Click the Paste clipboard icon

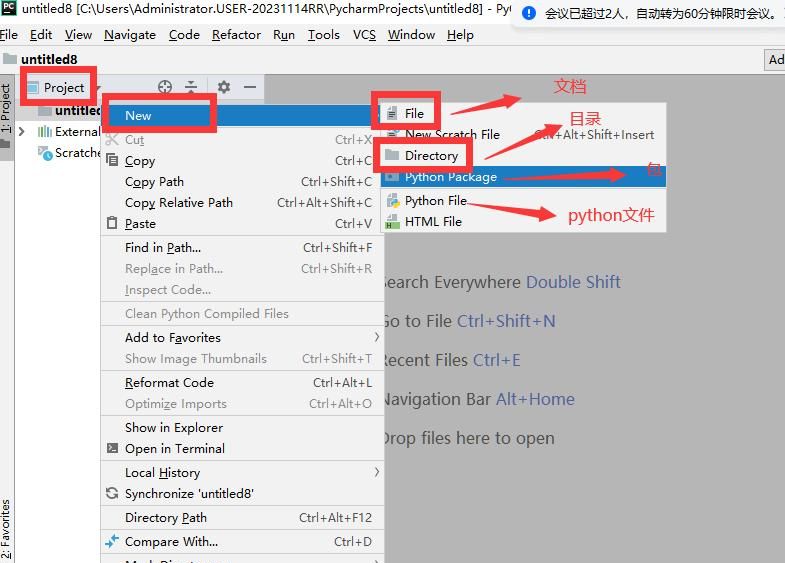point(112,224)
